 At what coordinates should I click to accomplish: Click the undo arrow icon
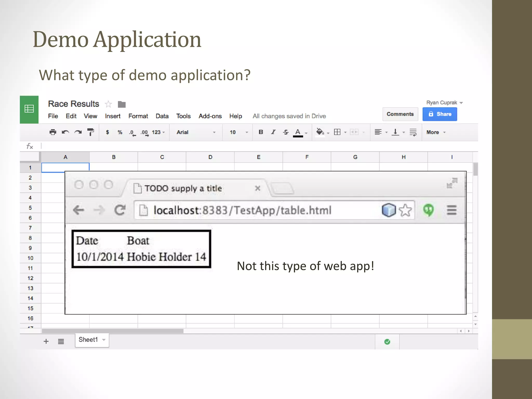click(x=65, y=132)
